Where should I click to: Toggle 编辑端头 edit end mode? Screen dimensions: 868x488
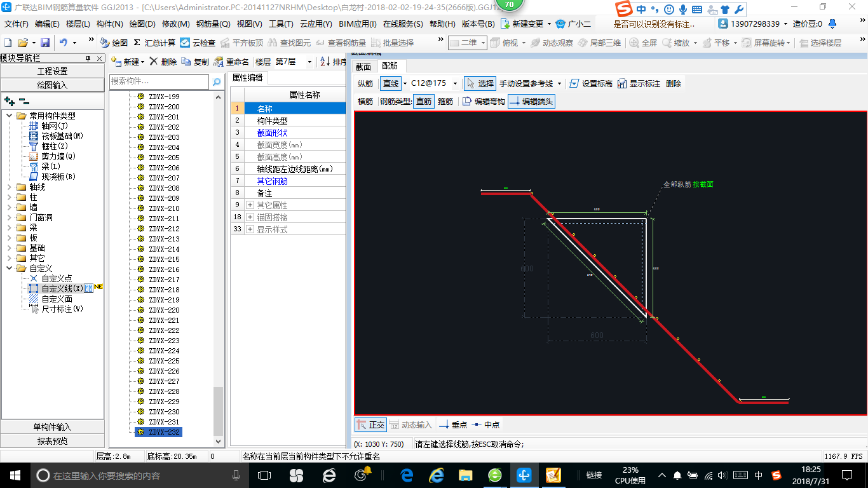pos(531,101)
